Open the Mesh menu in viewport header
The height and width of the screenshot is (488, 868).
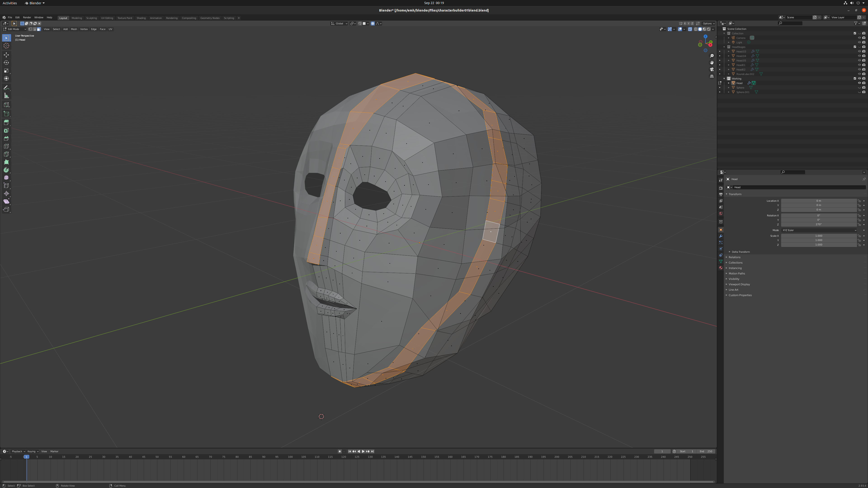pos(74,29)
